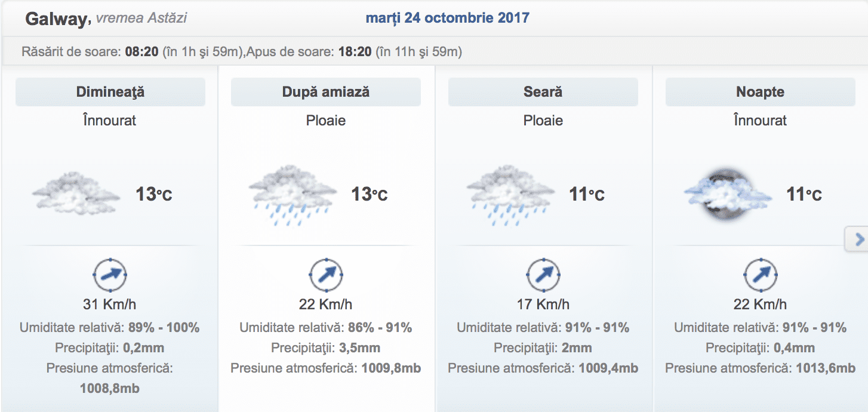The width and height of the screenshot is (868, 412).
Task: Click the Galway city title
Action: pyautogui.click(x=56, y=19)
